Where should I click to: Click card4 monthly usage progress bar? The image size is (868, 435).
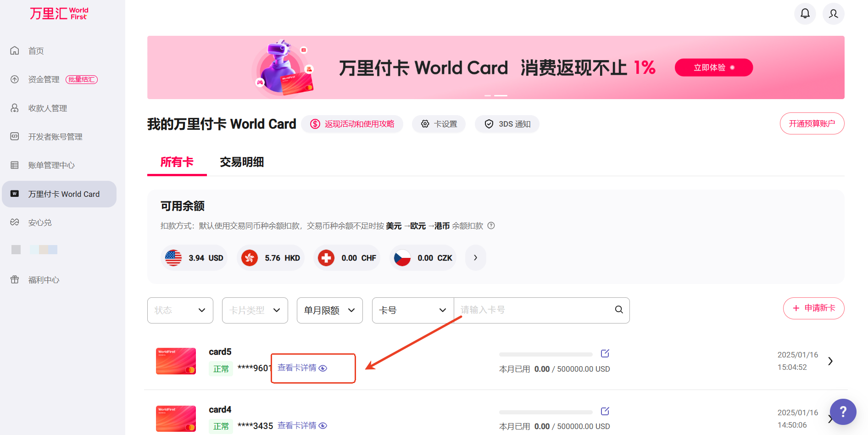(x=546, y=412)
